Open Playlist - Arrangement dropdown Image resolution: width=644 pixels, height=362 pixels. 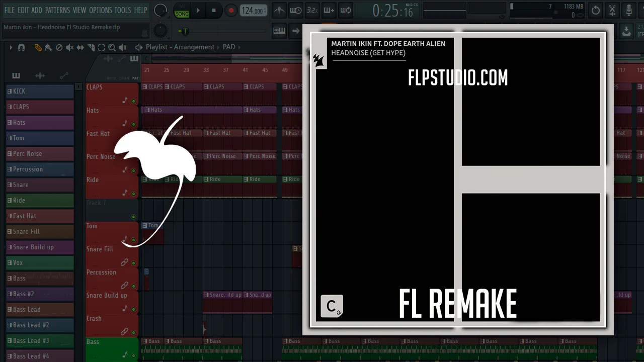pos(180,47)
